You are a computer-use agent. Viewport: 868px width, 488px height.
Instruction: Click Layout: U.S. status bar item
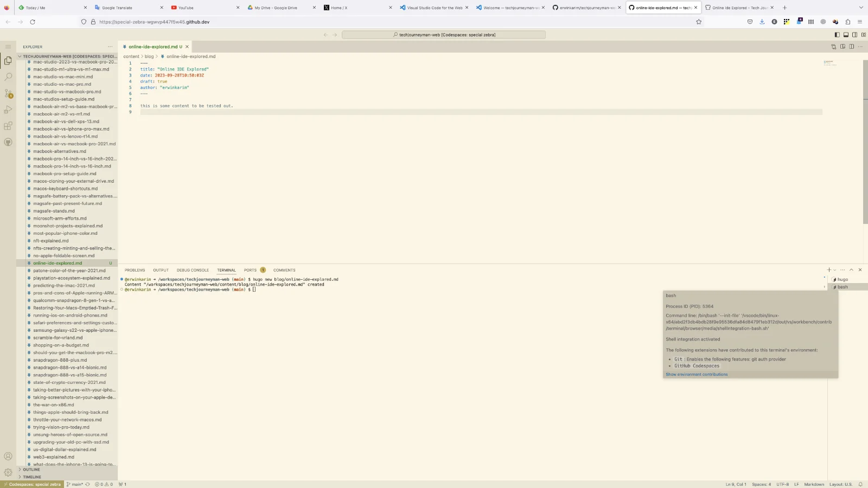(841, 484)
